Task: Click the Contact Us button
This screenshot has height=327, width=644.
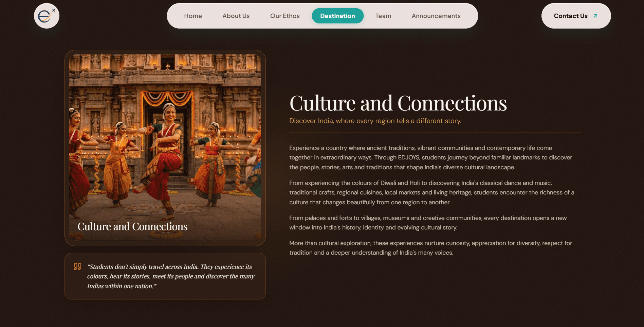Action: point(576,16)
